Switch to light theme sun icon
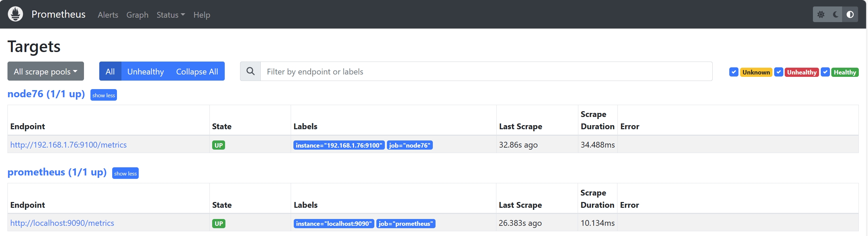 821,15
